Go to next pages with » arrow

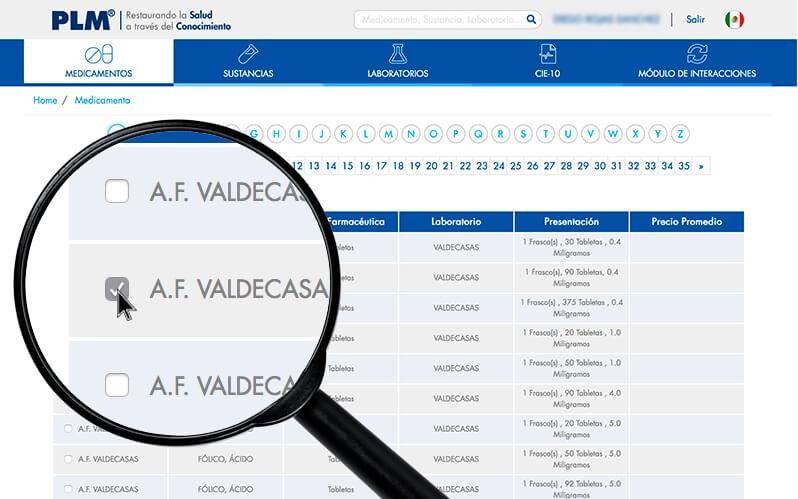701,166
